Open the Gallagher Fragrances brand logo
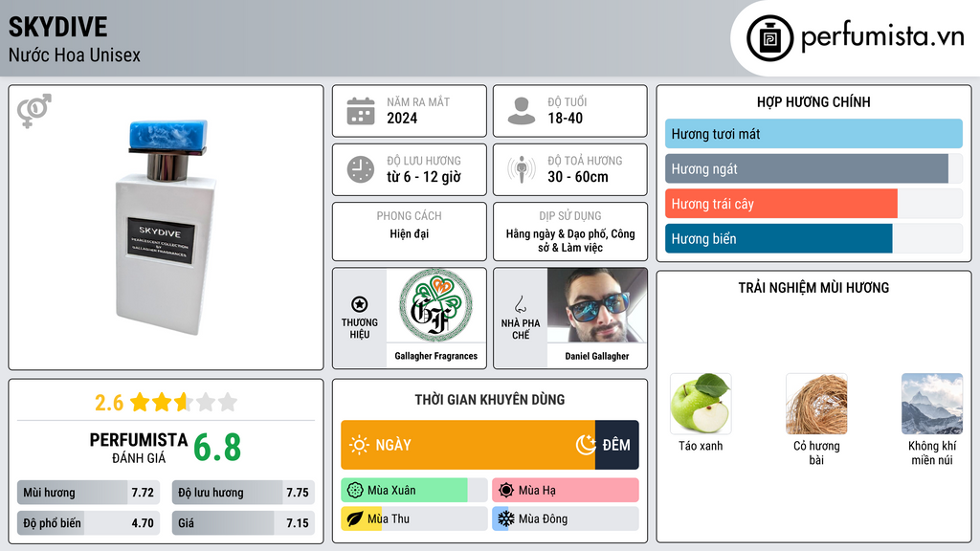The image size is (980, 551). pyautogui.click(x=435, y=305)
